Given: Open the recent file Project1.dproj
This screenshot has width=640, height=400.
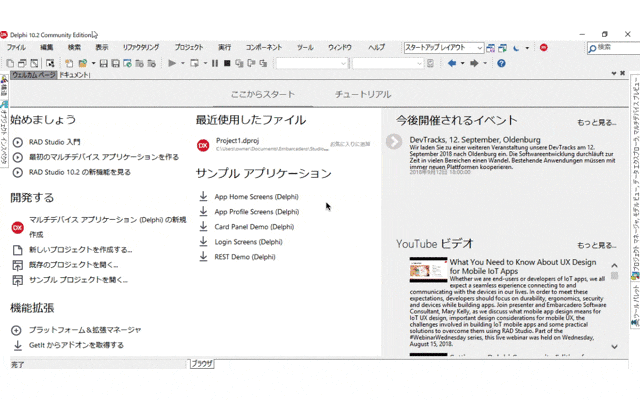Looking at the screenshot, I should (238, 141).
